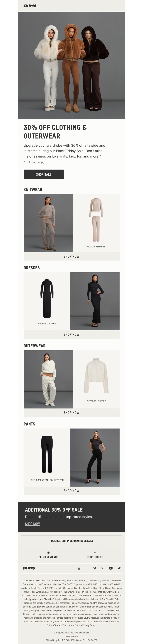143x644 pixels.
Task: Open the Outdoor Fleece jacket image
Action: click(x=96, y=379)
